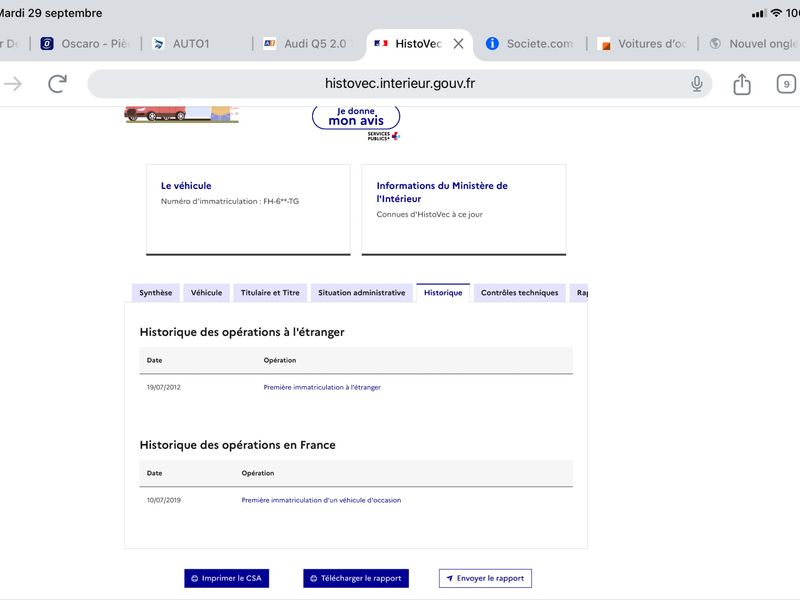Click the Envoyer le rapport button
The image size is (800, 600).
485,579
